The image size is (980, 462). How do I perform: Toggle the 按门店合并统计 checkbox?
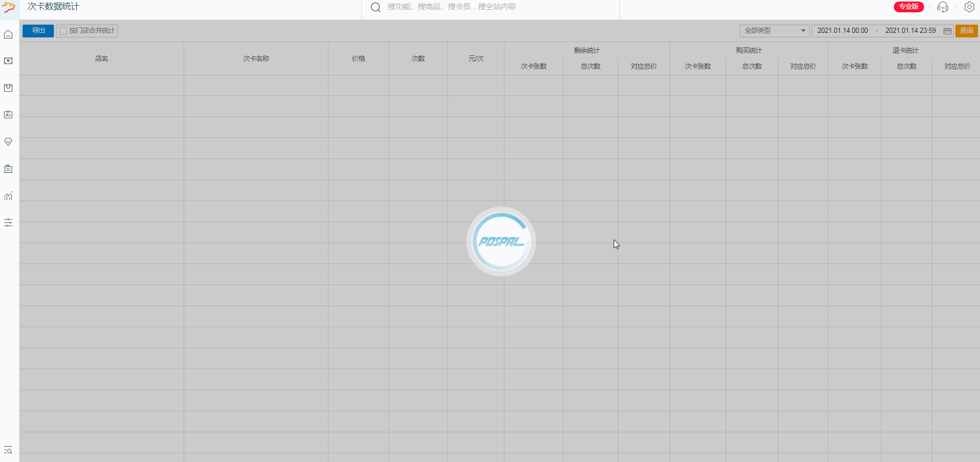[x=63, y=31]
